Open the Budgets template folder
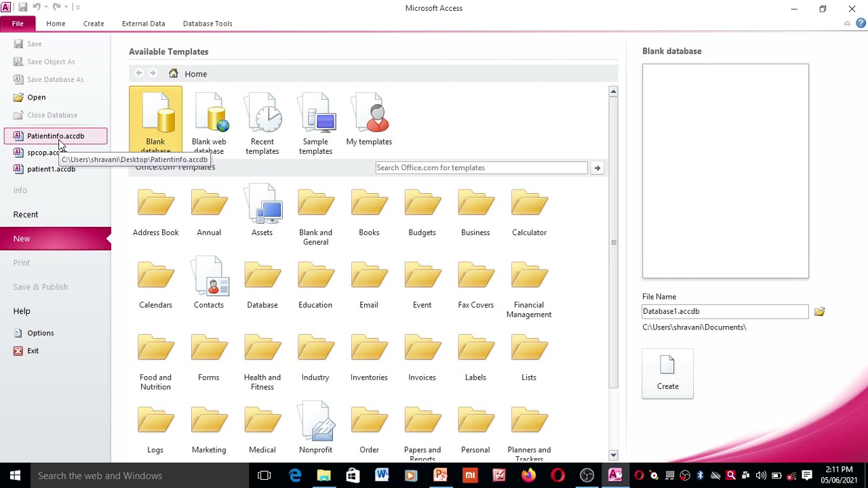868x488 pixels. [422, 212]
